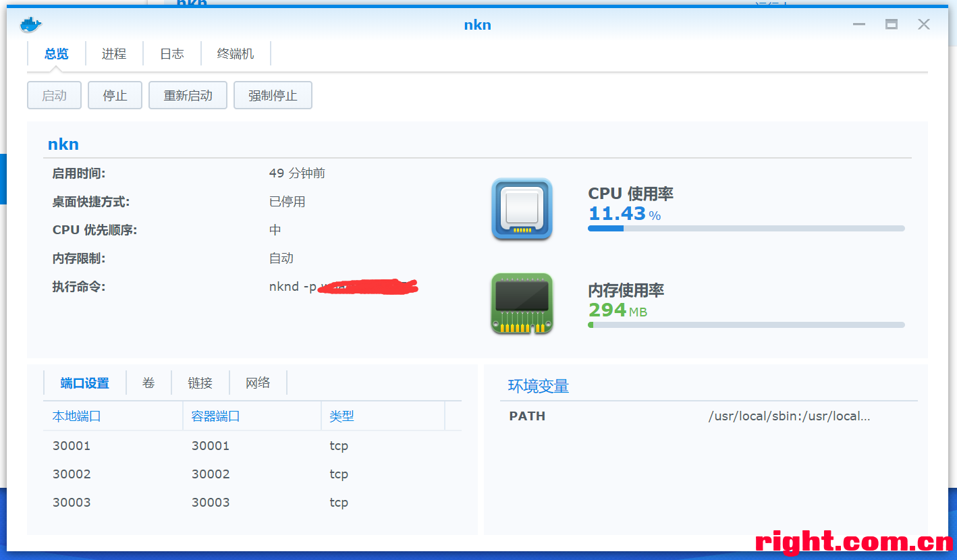Click the PATH environment variable name
Screen dimensions: 957x560
pos(527,416)
